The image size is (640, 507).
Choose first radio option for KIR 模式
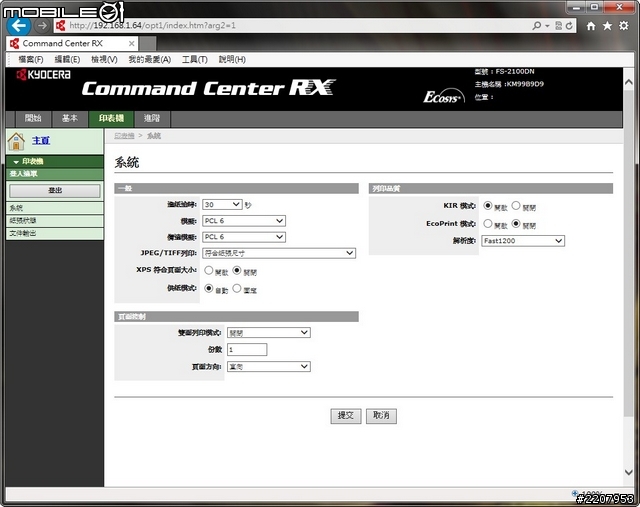click(x=488, y=205)
